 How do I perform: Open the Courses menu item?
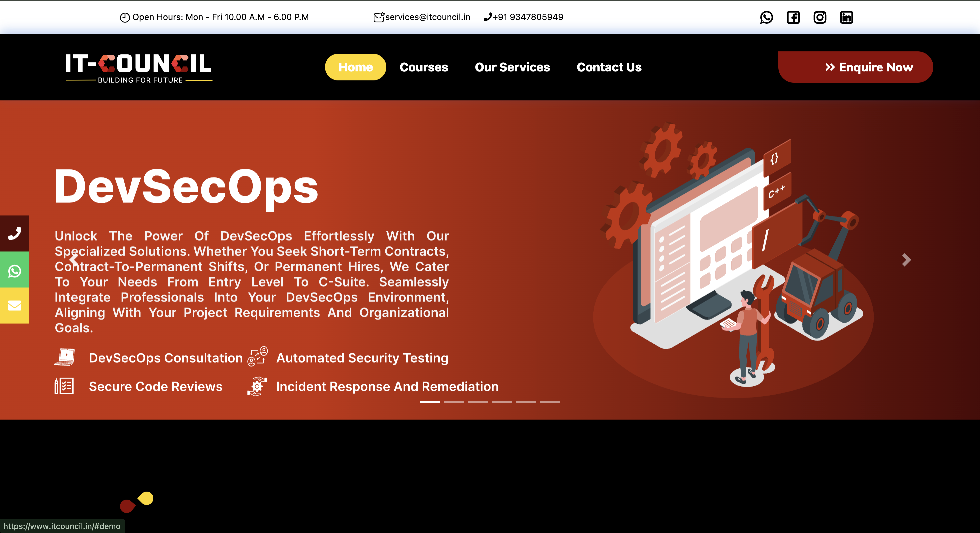424,67
